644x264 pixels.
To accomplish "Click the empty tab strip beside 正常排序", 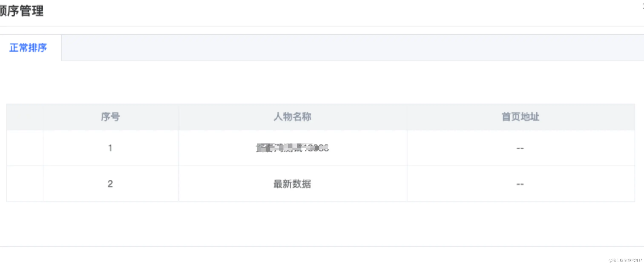I will (x=352, y=48).
